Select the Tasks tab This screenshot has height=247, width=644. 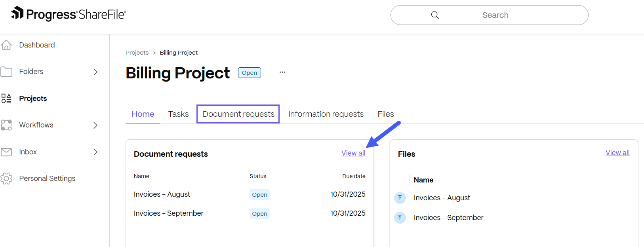[178, 114]
